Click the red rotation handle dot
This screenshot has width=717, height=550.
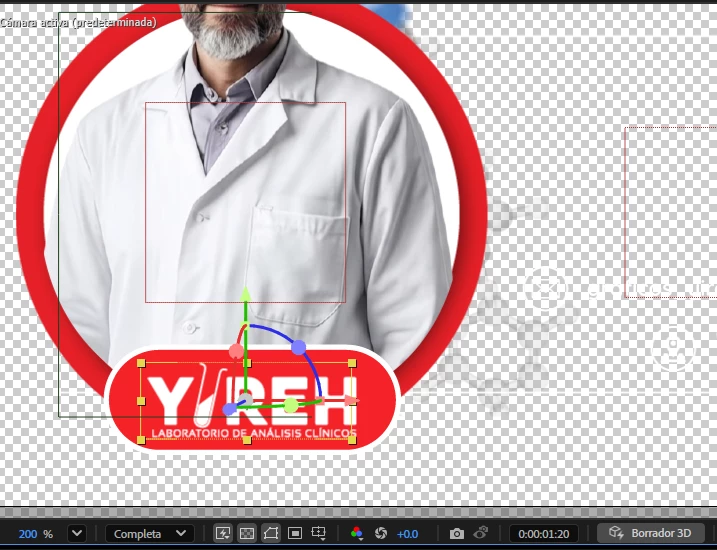pyautogui.click(x=236, y=351)
